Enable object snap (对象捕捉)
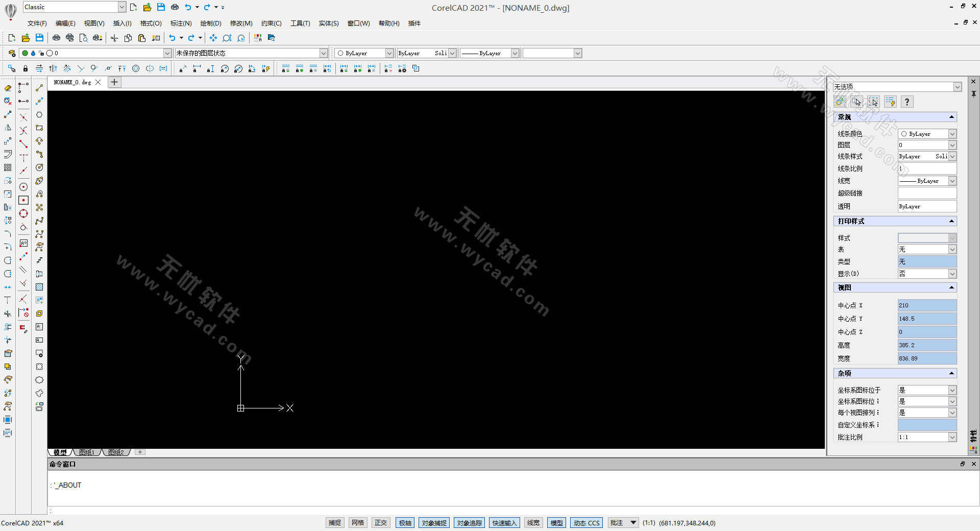980x531 pixels. click(x=434, y=523)
